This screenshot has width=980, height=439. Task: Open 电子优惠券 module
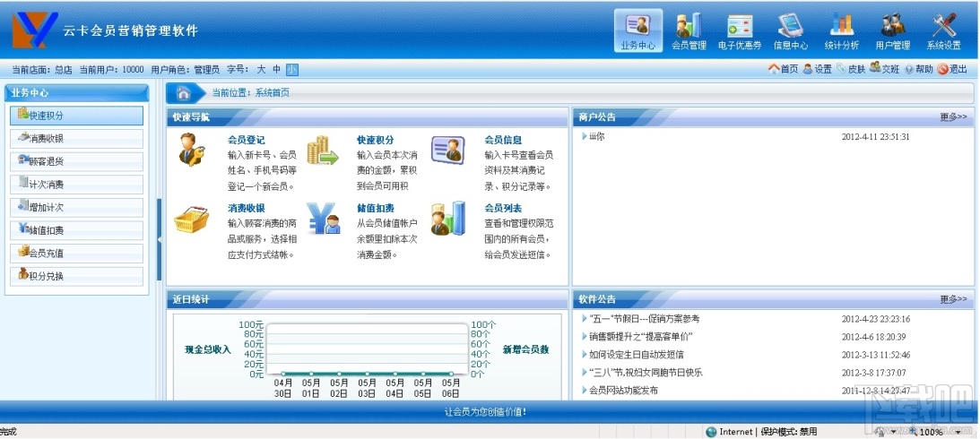[740, 30]
